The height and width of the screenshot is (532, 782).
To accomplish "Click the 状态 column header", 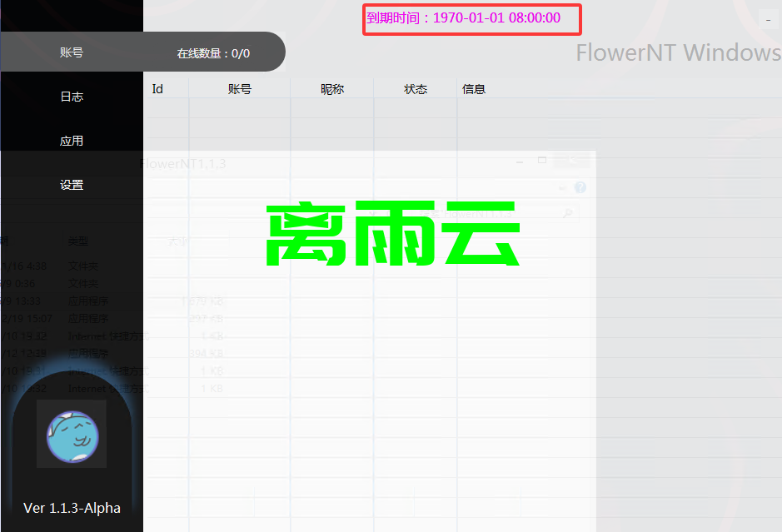I will [415, 88].
